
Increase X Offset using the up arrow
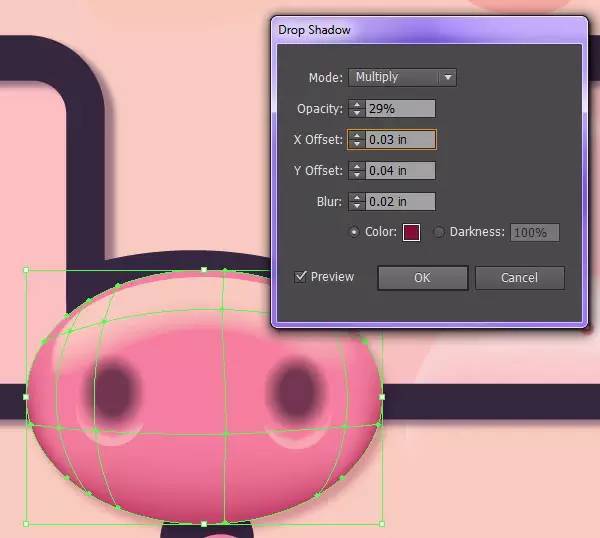tap(357, 135)
